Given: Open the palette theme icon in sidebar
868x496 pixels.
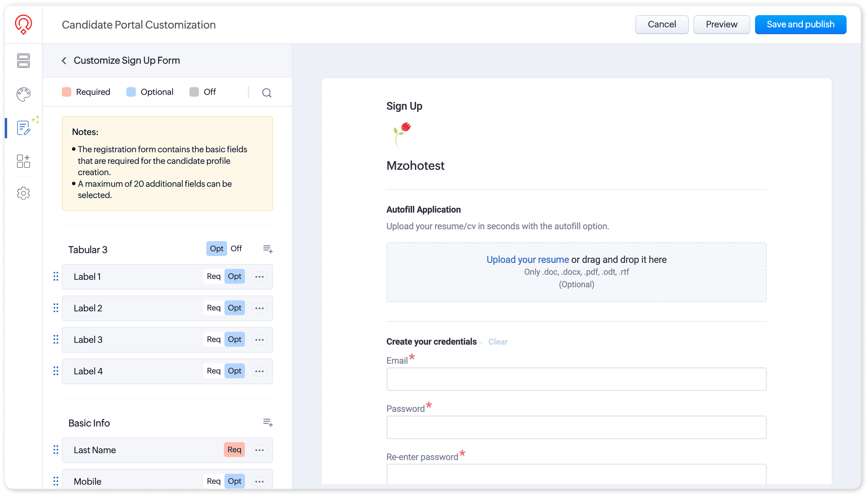Looking at the screenshot, I should coord(23,94).
